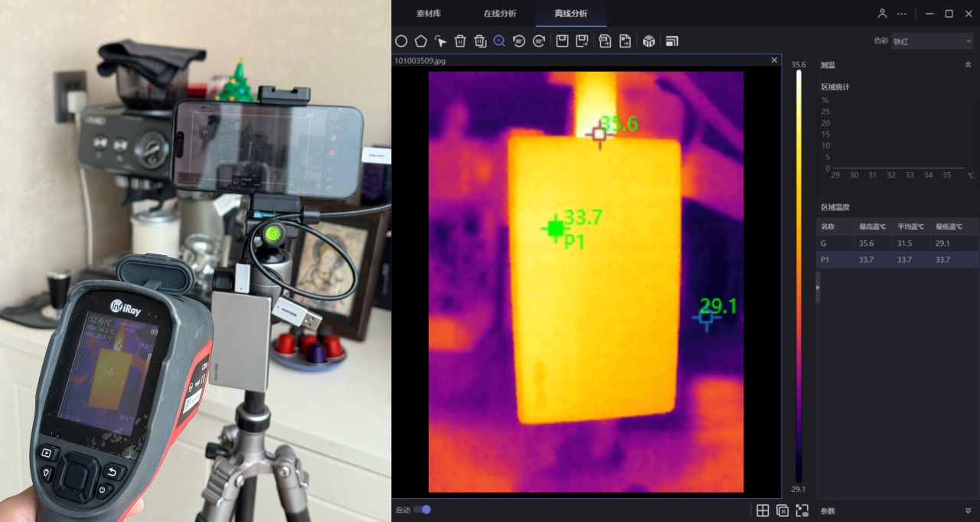Click the 平均温℃ column header
The width and height of the screenshot is (980, 522).
click(x=910, y=227)
